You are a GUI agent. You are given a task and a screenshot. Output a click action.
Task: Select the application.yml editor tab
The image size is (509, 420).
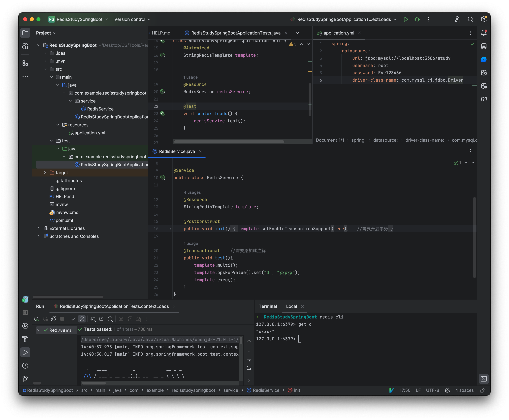[339, 33]
